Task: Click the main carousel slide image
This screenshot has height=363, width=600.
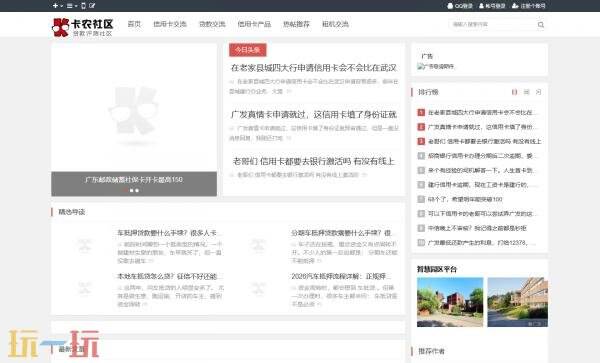Action: (134, 108)
